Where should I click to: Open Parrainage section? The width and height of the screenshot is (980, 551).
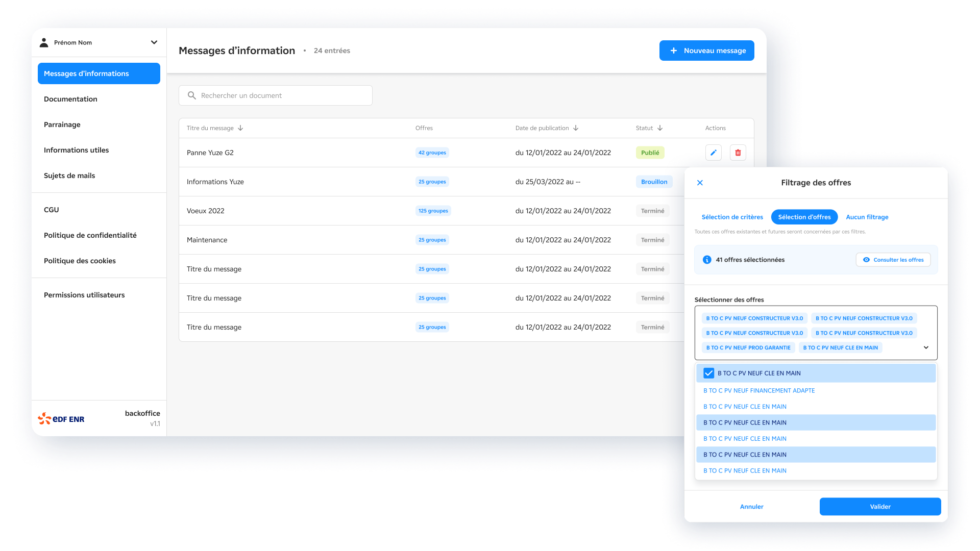point(62,124)
